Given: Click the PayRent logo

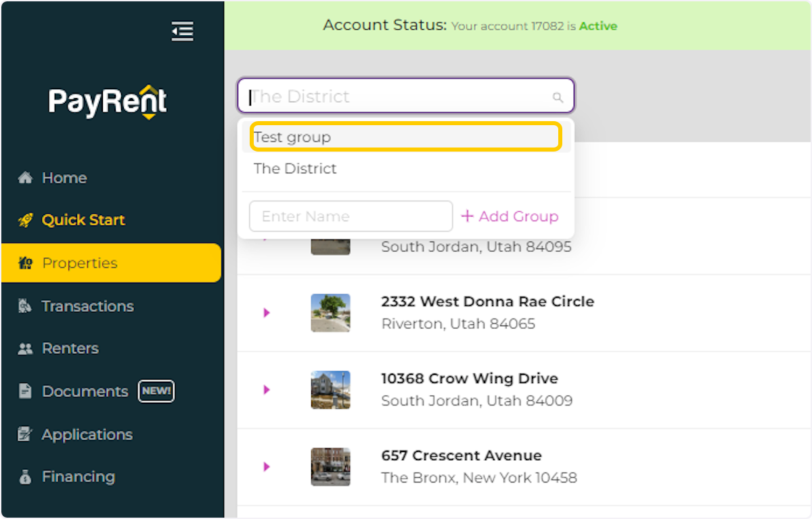Looking at the screenshot, I should pyautogui.click(x=107, y=101).
